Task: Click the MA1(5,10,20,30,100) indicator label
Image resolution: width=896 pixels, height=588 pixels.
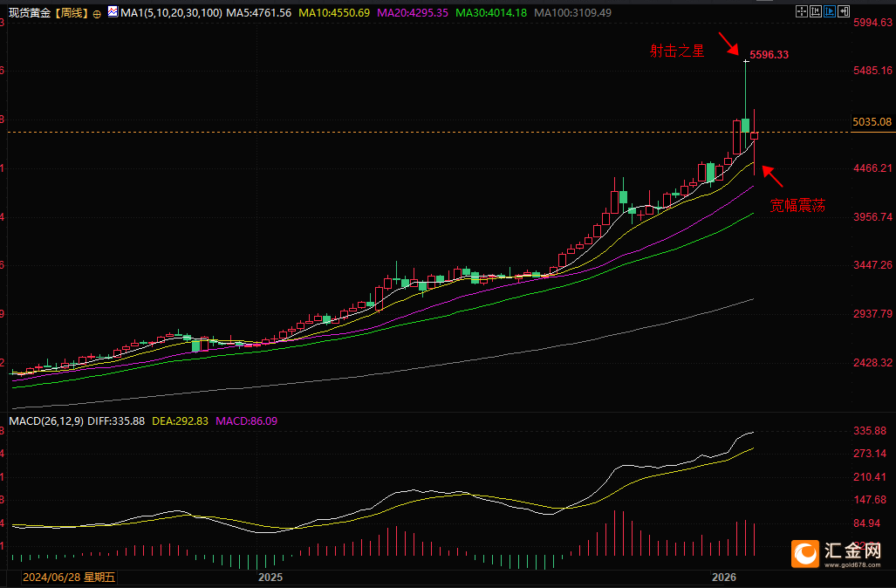Action: pyautogui.click(x=171, y=12)
